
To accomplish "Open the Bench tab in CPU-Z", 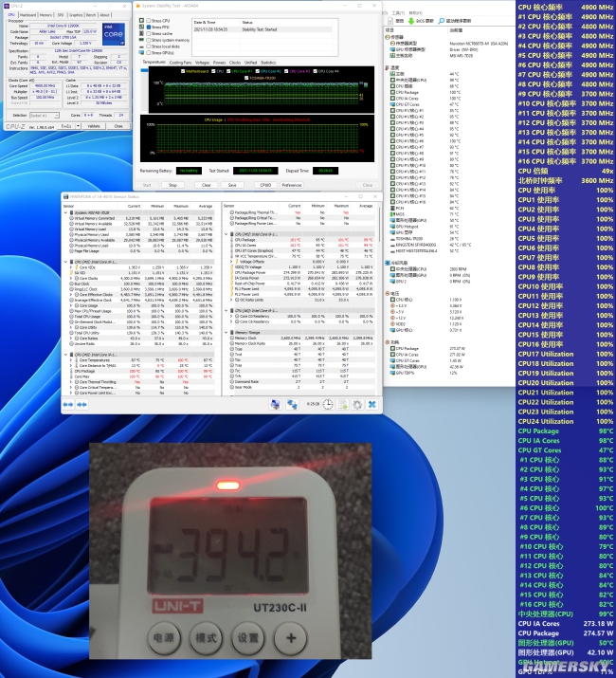I will (91, 15).
